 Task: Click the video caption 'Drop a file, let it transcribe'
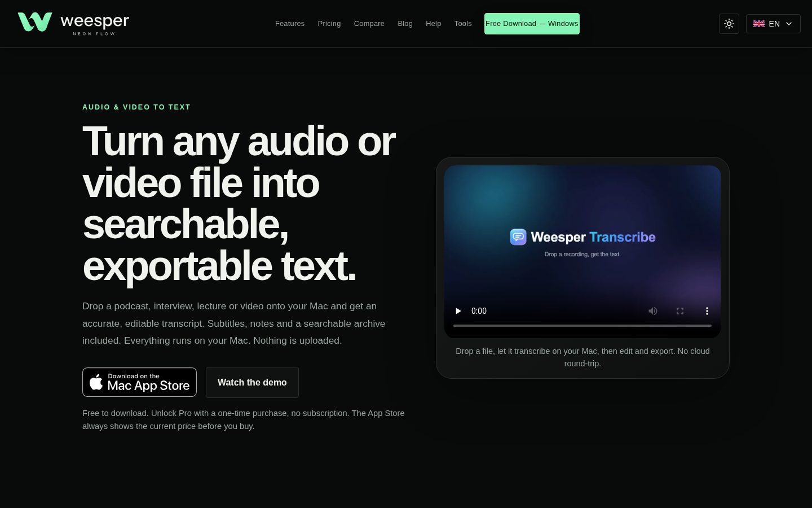pyautogui.click(x=582, y=357)
